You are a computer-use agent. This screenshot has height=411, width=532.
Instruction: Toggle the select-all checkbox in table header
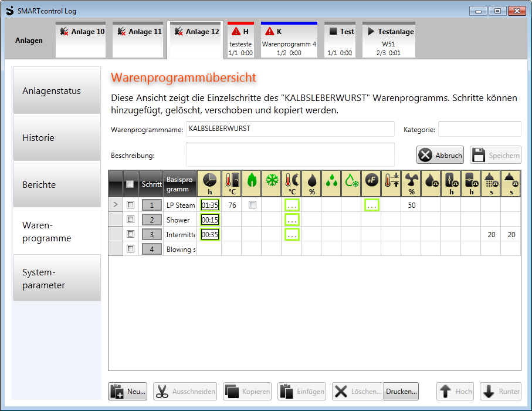pyautogui.click(x=131, y=184)
